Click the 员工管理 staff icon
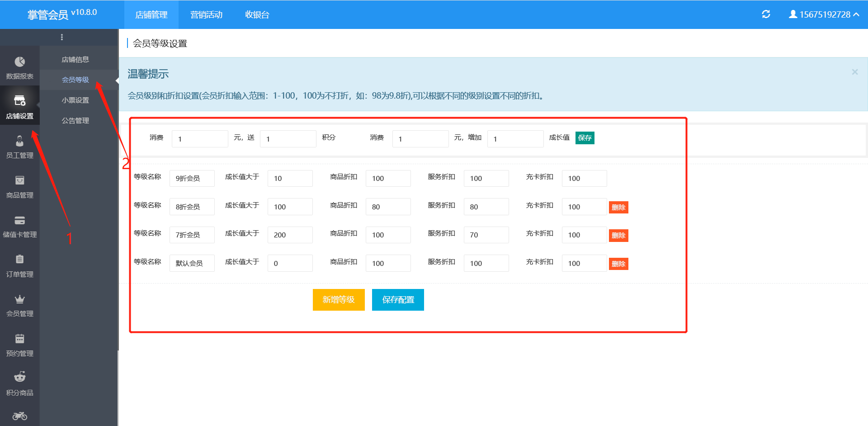 [19, 142]
